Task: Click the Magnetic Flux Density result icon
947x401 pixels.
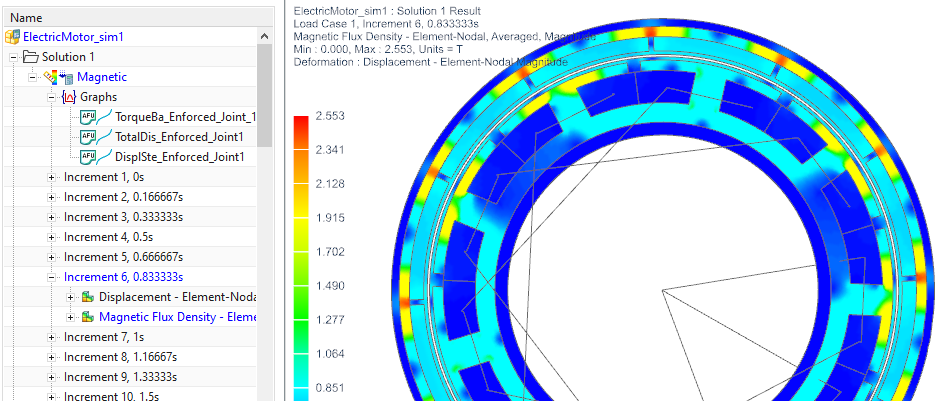Action: click(87, 317)
